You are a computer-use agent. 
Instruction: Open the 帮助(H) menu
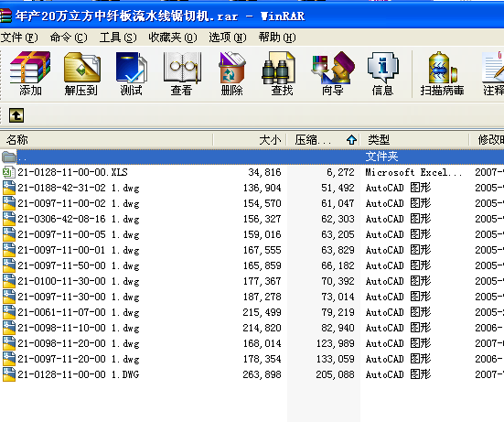277,38
